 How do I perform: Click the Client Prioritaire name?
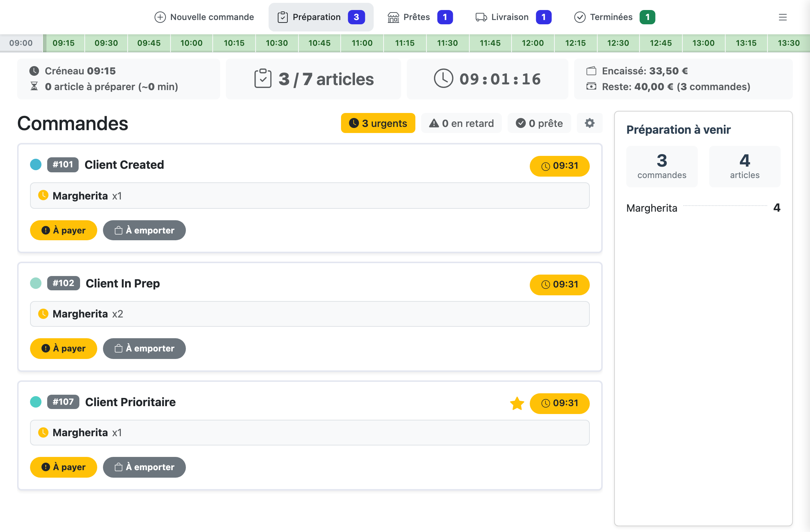(x=130, y=402)
